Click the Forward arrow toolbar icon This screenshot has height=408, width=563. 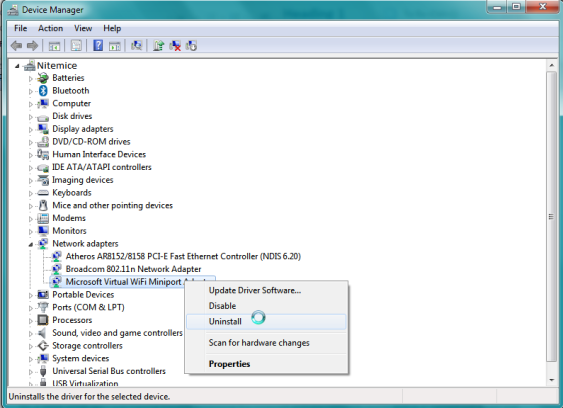[x=33, y=46]
